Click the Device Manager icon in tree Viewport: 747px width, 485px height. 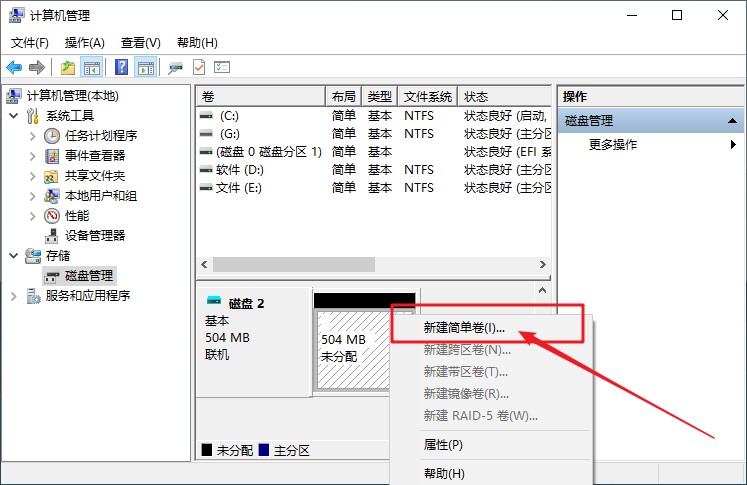click(52, 236)
